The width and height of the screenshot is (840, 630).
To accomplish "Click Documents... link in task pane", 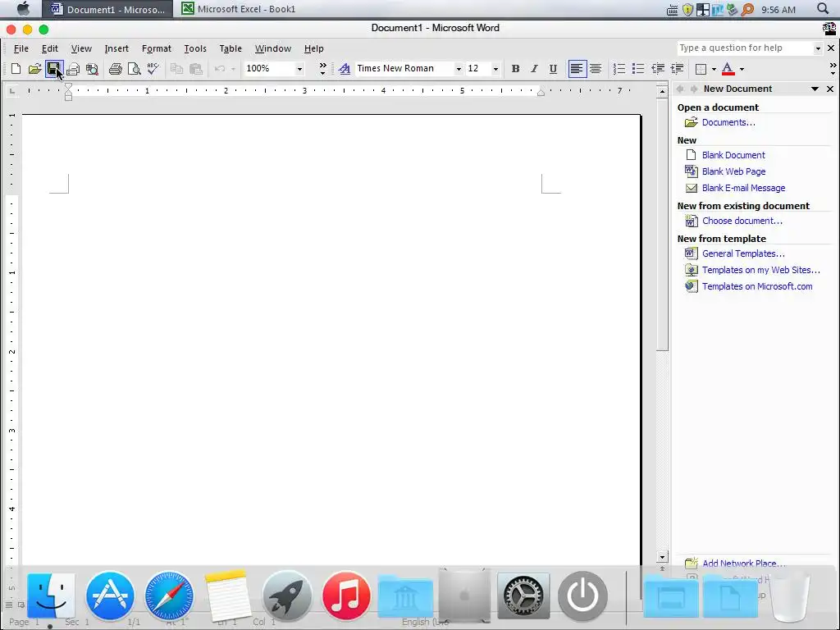I will [x=728, y=122].
